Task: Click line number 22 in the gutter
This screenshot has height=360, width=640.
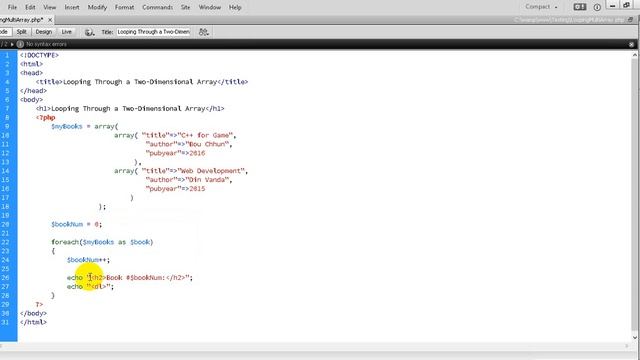Action: tap(5, 242)
